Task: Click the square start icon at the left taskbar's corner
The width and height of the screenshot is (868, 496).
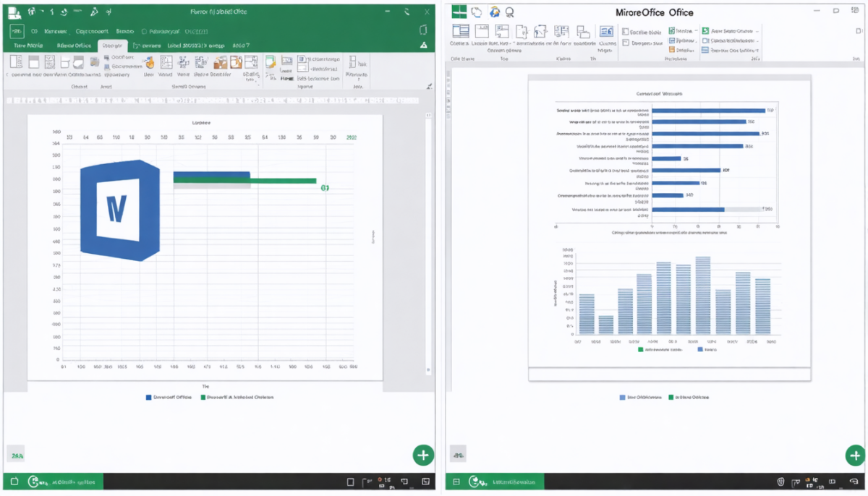Action: [x=14, y=482]
